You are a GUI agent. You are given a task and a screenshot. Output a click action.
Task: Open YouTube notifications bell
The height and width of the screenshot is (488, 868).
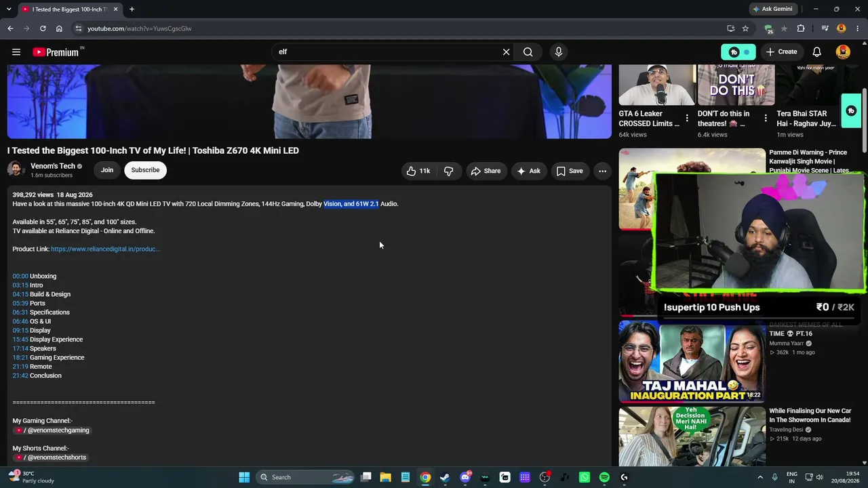(817, 52)
